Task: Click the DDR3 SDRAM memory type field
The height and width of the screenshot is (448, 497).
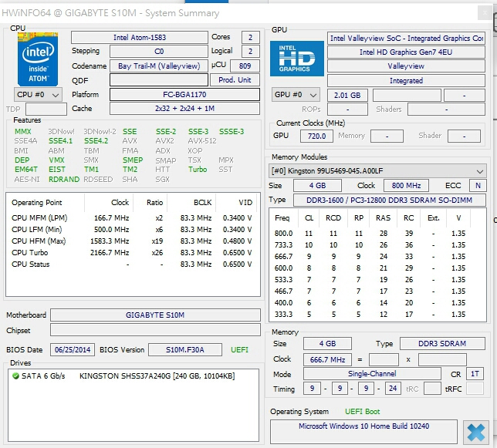Action: pyautogui.click(x=442, y=344)
